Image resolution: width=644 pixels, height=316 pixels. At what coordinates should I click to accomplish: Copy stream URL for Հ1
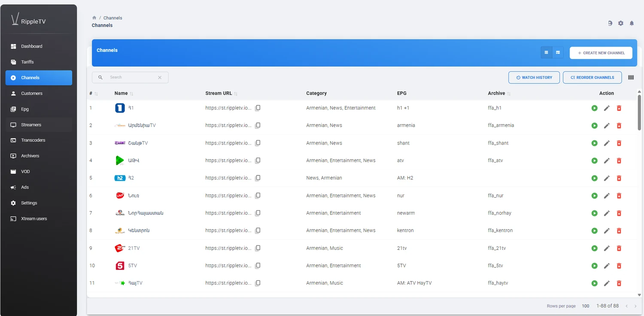click(258, 108)
